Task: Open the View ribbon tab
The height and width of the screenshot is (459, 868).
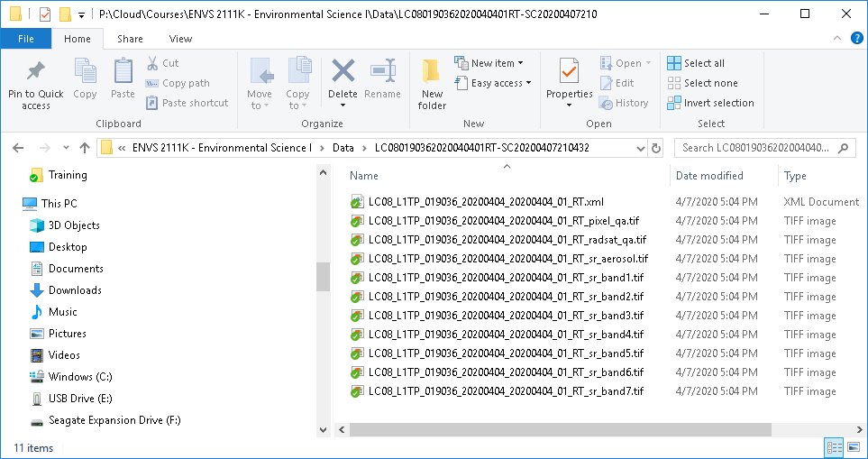Action: (x=180, y=39)
